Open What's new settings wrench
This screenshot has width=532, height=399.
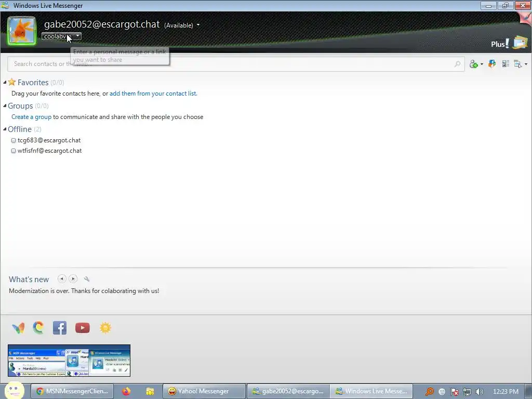tap(87, 279)
